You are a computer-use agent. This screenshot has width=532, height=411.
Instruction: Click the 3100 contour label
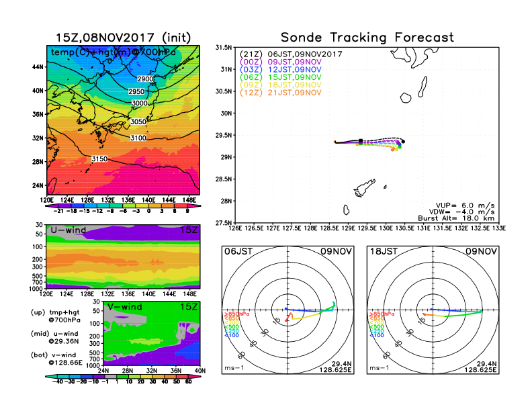(x=138, y=138)
